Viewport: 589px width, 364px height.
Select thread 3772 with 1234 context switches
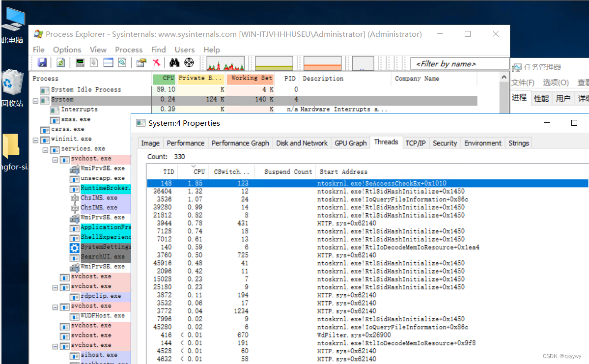point(367,311)
